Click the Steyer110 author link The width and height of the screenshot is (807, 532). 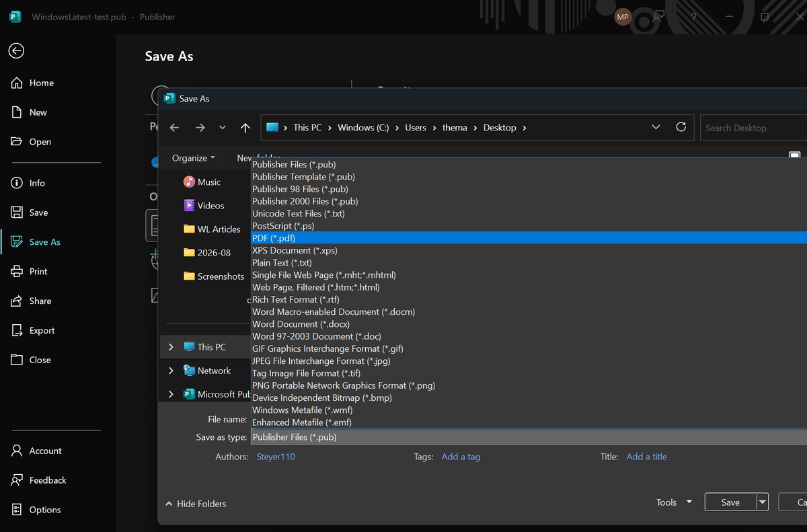pos(276,457)
